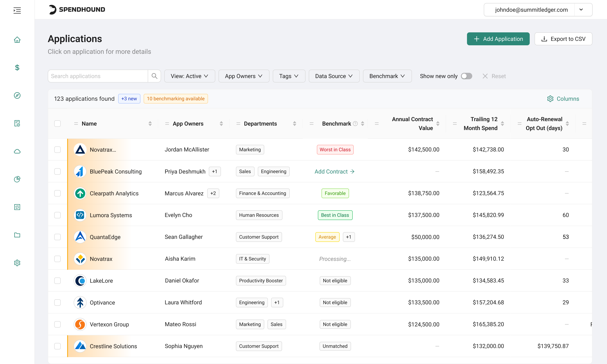Sort by Name column arrows
607x364 pixels.
[150, 124]
